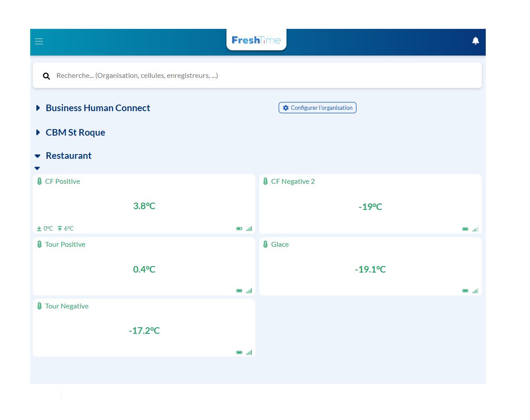Click Configurer l'organisation button
530x420 pixels.
click(x=318, y=108)
